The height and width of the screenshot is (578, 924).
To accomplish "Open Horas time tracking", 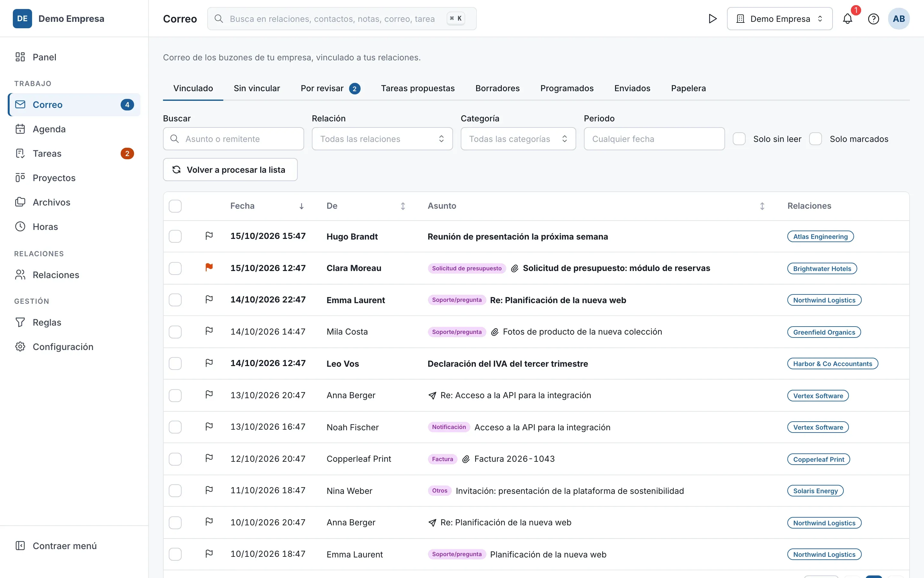I will point(74,227).
